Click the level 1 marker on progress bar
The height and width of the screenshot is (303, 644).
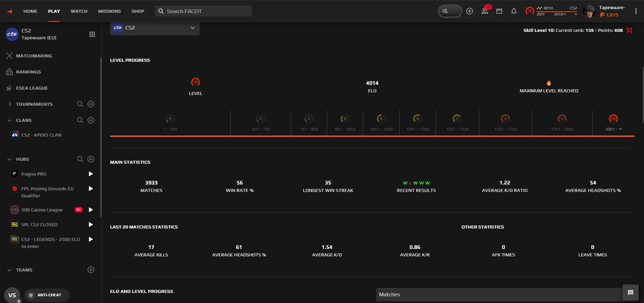pyautogui.click(x=170, y=119)
